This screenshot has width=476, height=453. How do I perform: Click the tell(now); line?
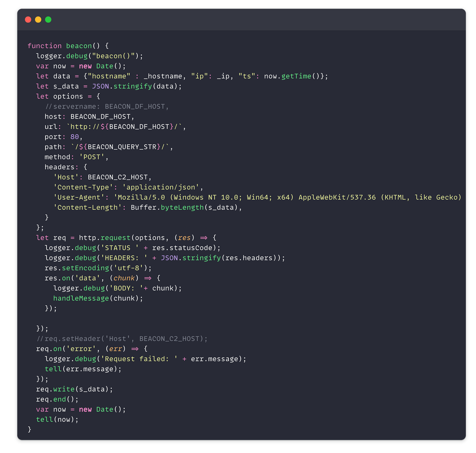click(57, 420)
